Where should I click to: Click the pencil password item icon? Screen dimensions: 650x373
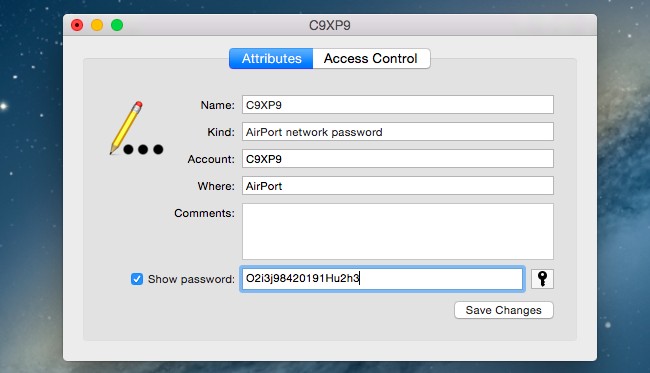(x=137, y=128)
